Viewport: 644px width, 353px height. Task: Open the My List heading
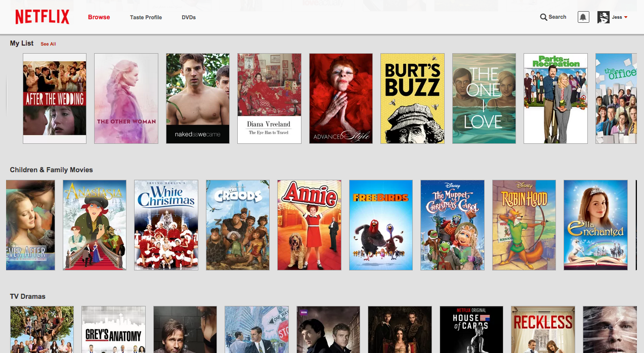click(x=22, y=43)
